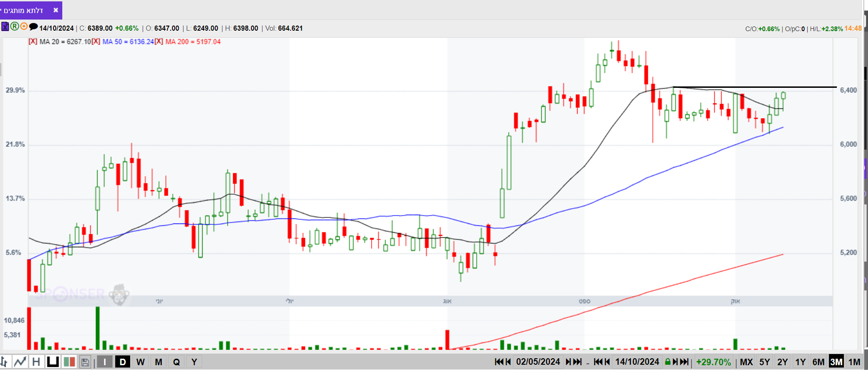Image resolution: width=868 pixels, height=381 pixels.
Task: Switch to quarterly Q interval
Action: (177, 362)
